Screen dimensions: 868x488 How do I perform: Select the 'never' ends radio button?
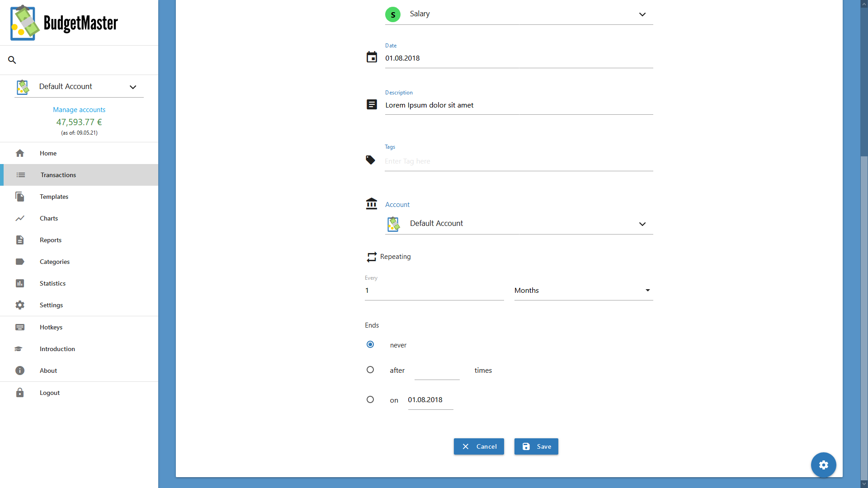tap(370, 344)
